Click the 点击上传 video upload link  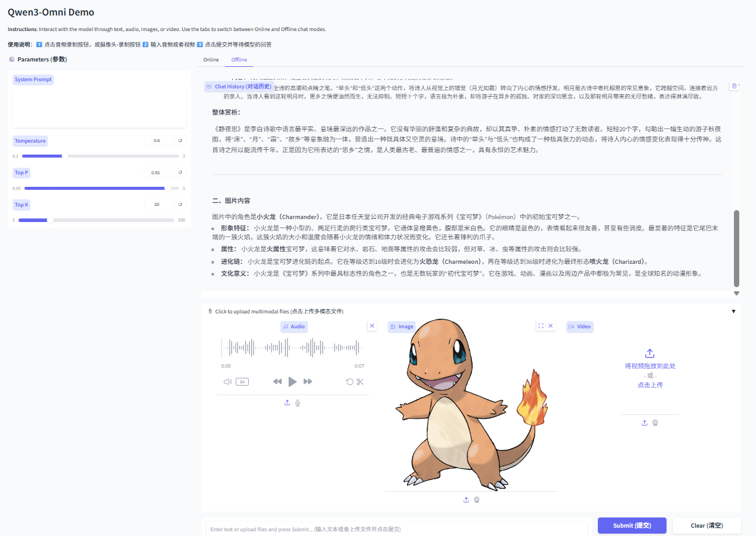[x=650, y=385]
